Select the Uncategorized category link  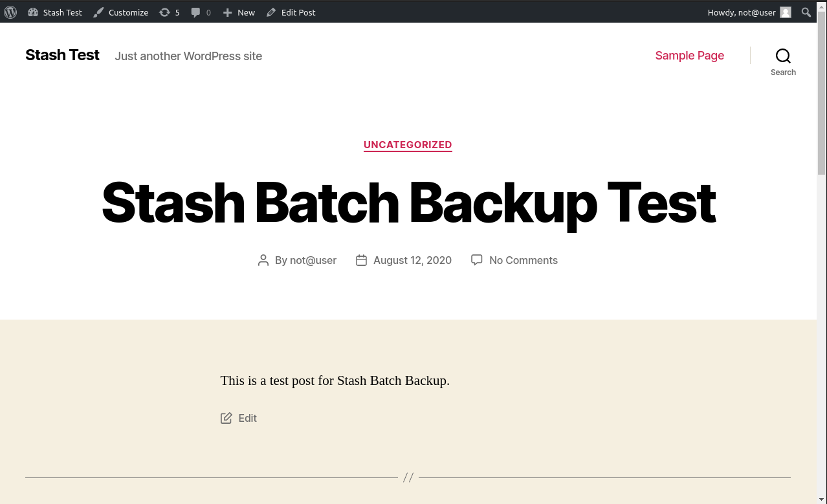(x=408, y=145)
